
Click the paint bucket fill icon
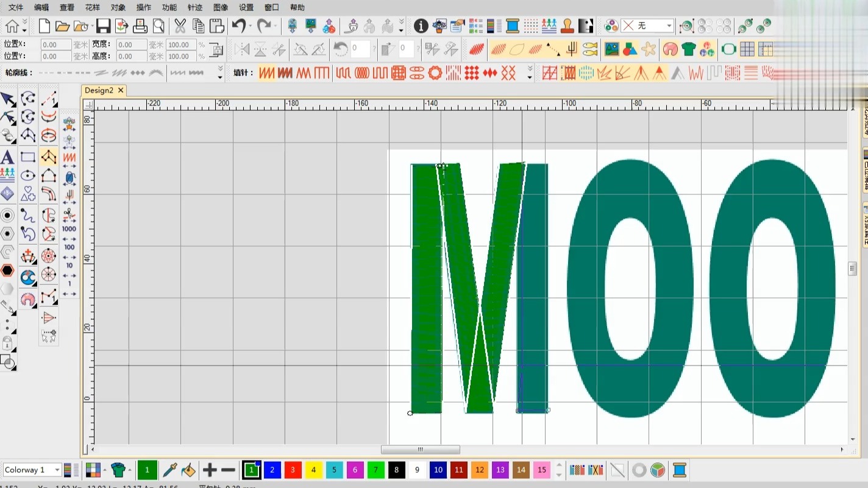[x=189, y=470]
